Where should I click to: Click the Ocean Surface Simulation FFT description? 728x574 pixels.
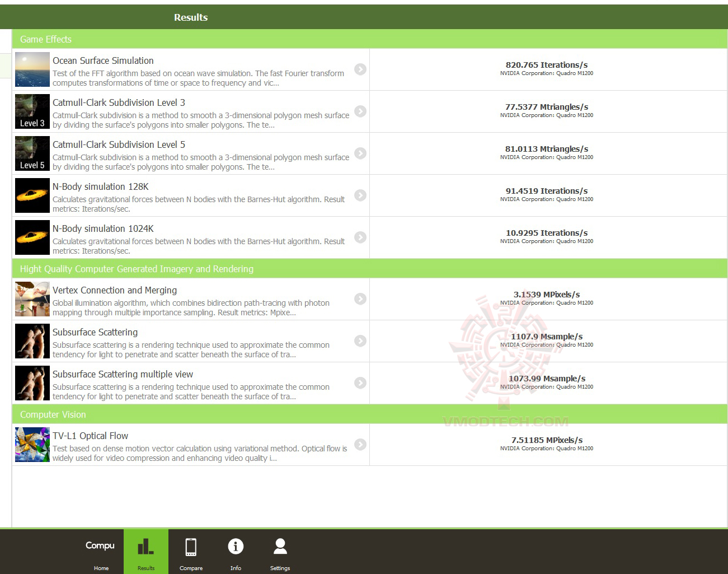(199, 78)
